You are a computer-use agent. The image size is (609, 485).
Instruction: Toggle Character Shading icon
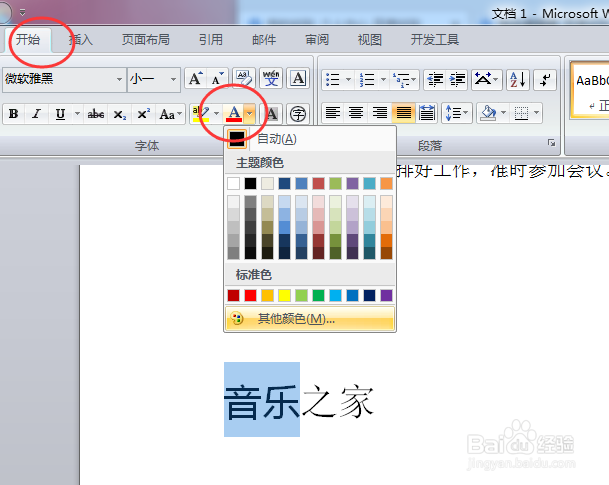[x=272, y=114]
